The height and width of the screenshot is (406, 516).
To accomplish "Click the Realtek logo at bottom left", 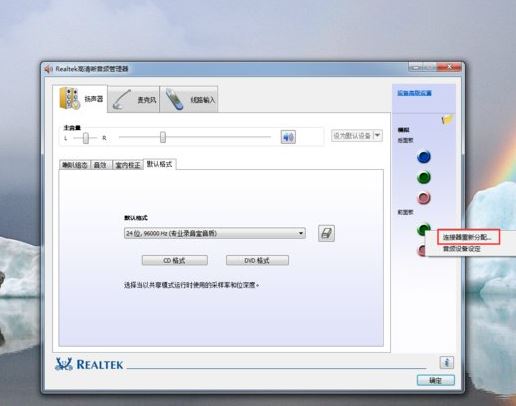I will [x=89, y=364].
